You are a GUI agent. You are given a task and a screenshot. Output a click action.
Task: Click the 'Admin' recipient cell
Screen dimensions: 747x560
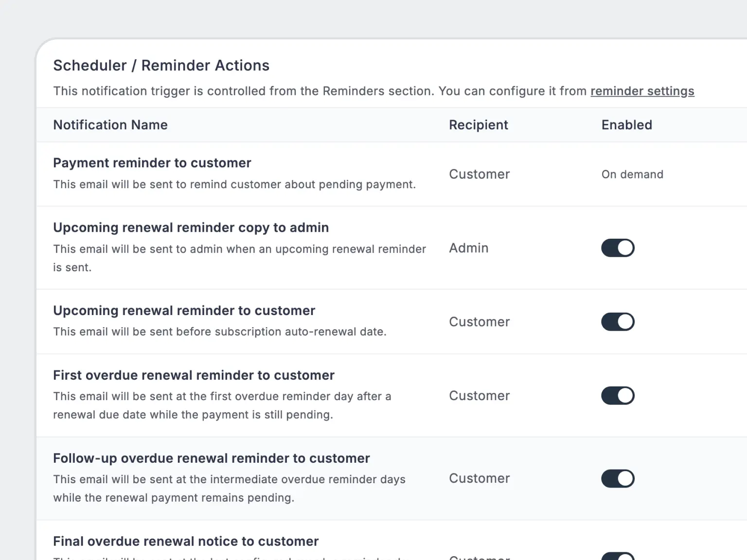(x=469, y=248)
